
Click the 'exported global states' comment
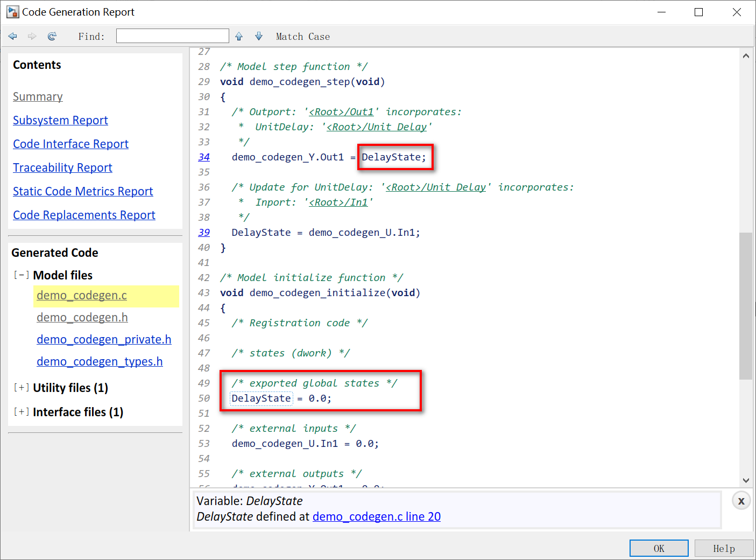(314, 383)
